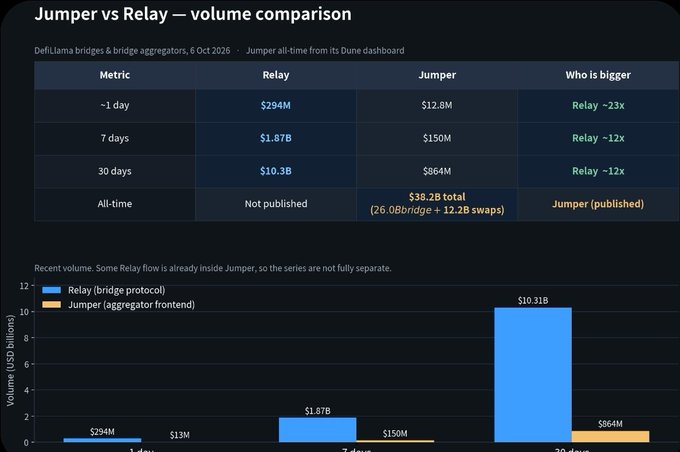Viewport: 680px width, 452px height.
Task: Click the '(26.0B bridge + 12.2B swaps)' breakdown text
Action: click(x=437, y=210)
